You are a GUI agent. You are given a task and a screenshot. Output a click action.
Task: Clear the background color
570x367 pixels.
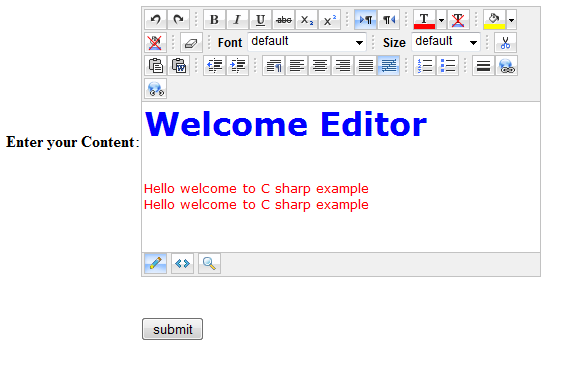pos(156,43)
